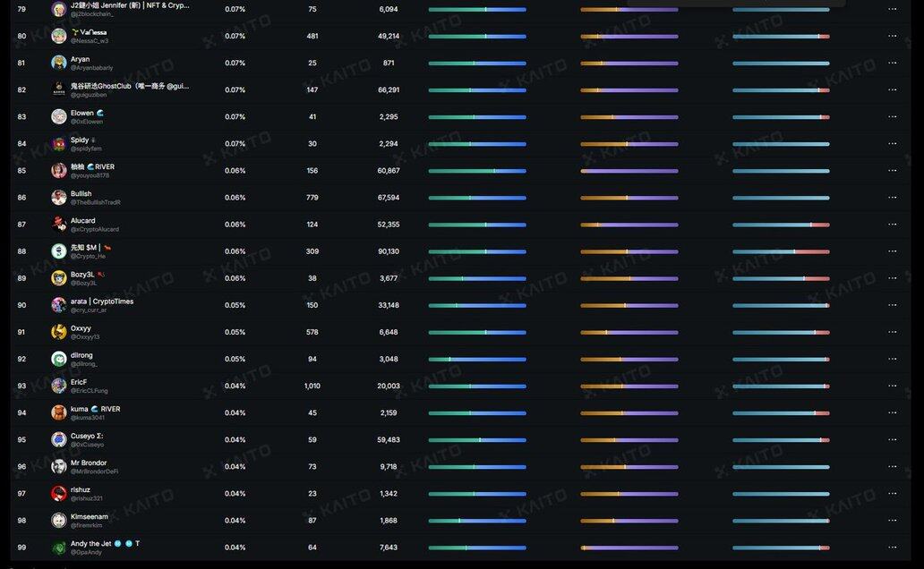The image size is (924, 569).
Task: Click the three-dot menu for Bullish
Action: [892, 198]
